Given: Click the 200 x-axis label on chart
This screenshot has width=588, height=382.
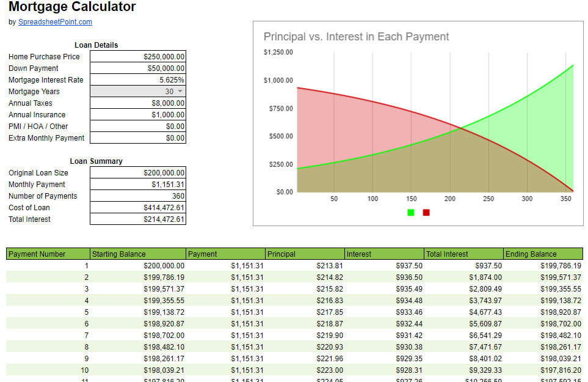Looking at the screenshot, I should pos(449,199).
